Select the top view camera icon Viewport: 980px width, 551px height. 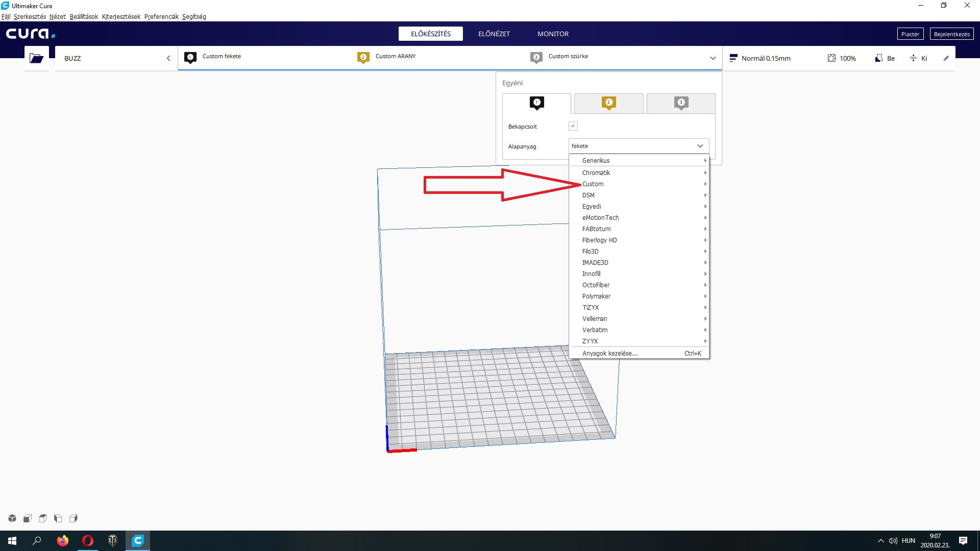43,518
